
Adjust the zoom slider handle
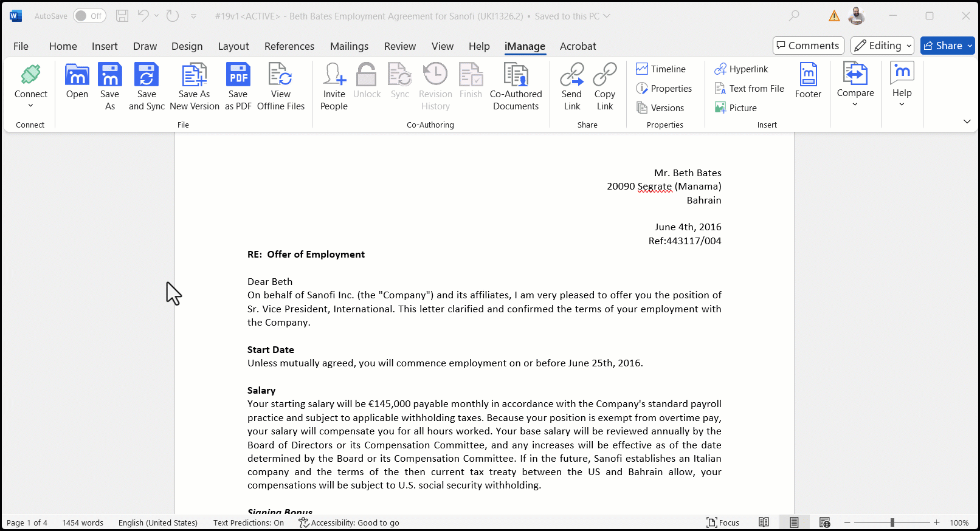(892, 522)
